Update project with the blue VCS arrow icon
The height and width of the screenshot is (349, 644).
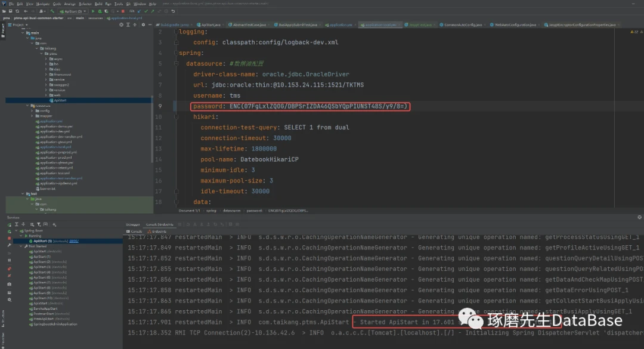(139, 11)
